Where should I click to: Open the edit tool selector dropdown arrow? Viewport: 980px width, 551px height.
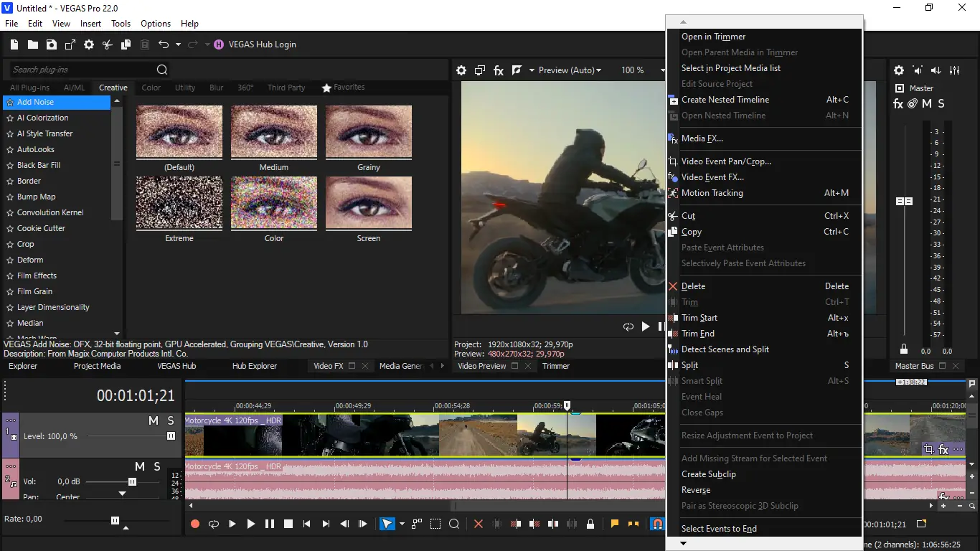[x=402, y=524]
